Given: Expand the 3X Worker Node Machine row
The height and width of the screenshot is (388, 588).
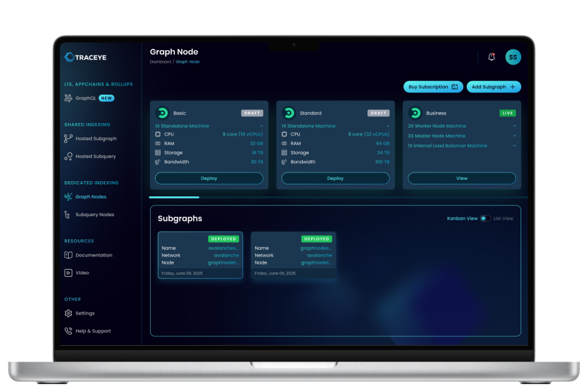Looking at the screenshot, I should (514, 126).
